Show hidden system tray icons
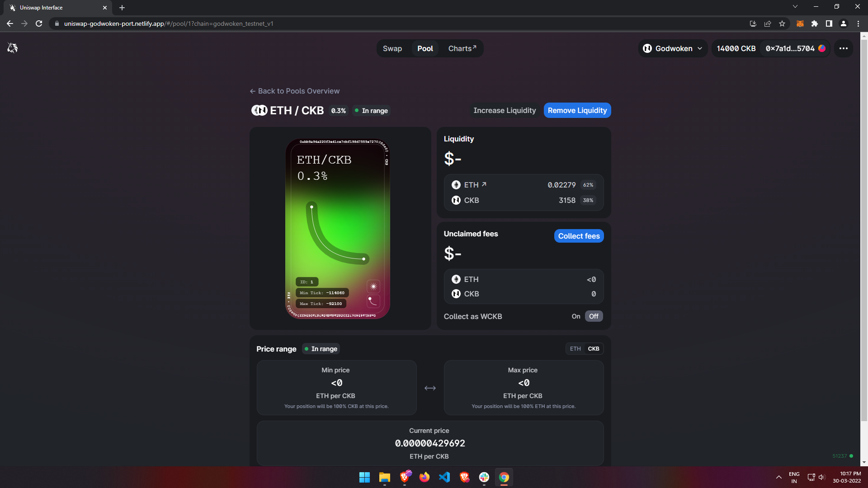 (x=778, y=477)
